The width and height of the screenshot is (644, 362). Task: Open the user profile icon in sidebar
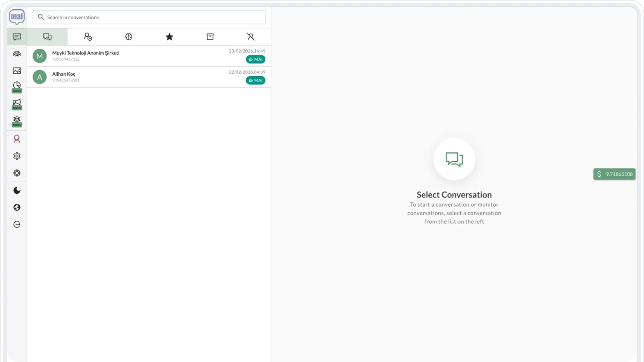click(x=17, y=139)
